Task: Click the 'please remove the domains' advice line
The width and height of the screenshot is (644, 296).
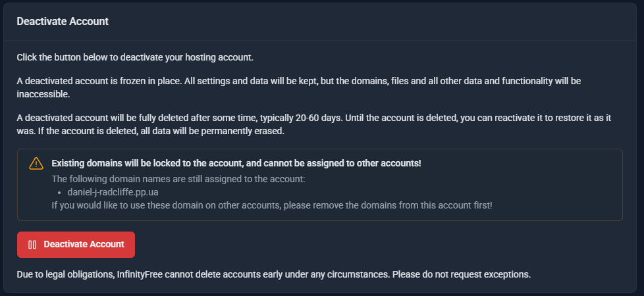Action: tap(369, 205)
